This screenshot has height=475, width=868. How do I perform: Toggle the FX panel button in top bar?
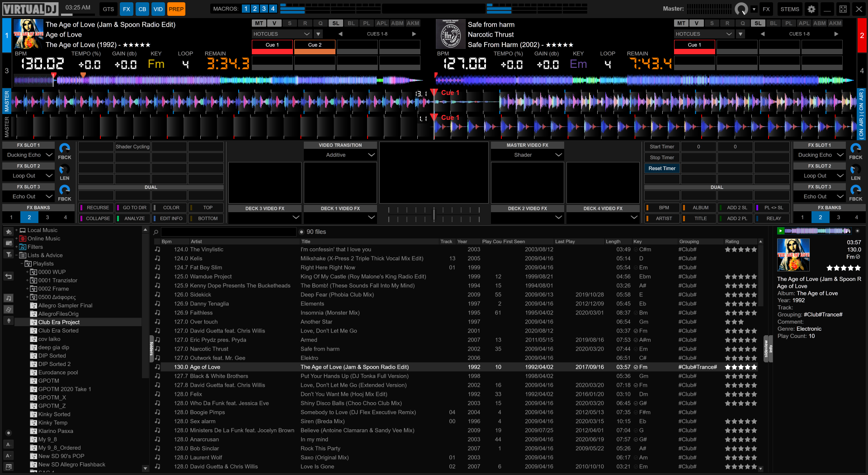tap(127, 9)
